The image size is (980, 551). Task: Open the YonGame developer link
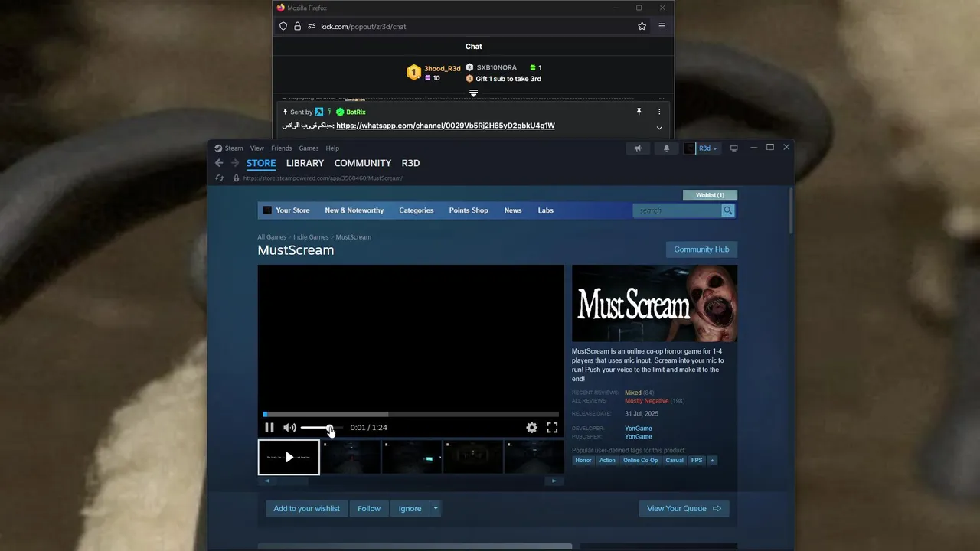tap(639, 429)
